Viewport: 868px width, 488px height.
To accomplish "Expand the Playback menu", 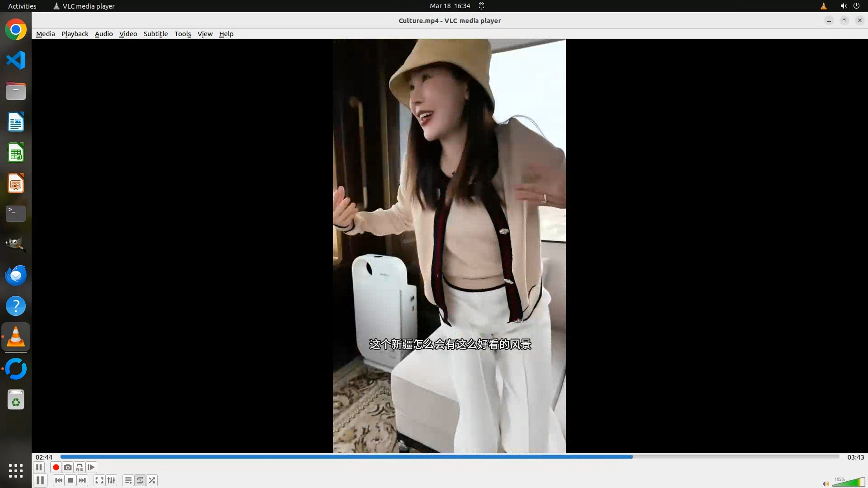I will (x=75, y=34).
